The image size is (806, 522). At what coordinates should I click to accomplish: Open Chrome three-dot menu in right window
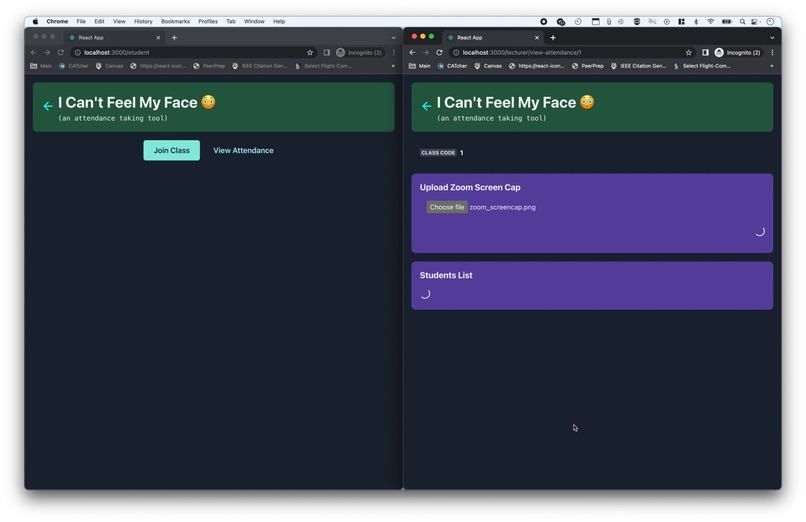pos(772,52)
